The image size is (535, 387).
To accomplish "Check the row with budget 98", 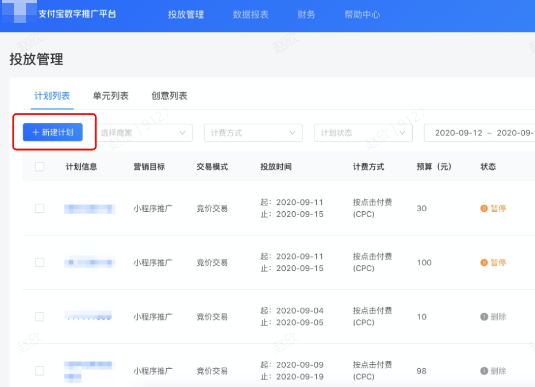I will (40, 371).
